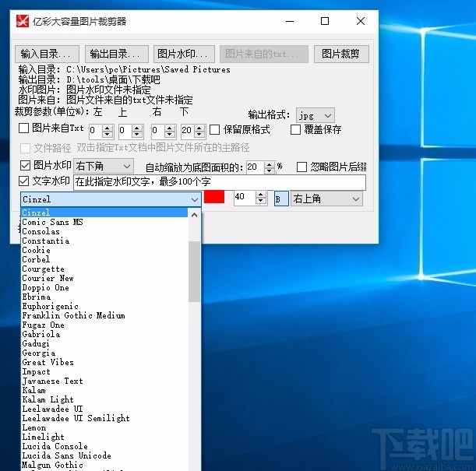Select Javanese Text font

tap(104, 381)
